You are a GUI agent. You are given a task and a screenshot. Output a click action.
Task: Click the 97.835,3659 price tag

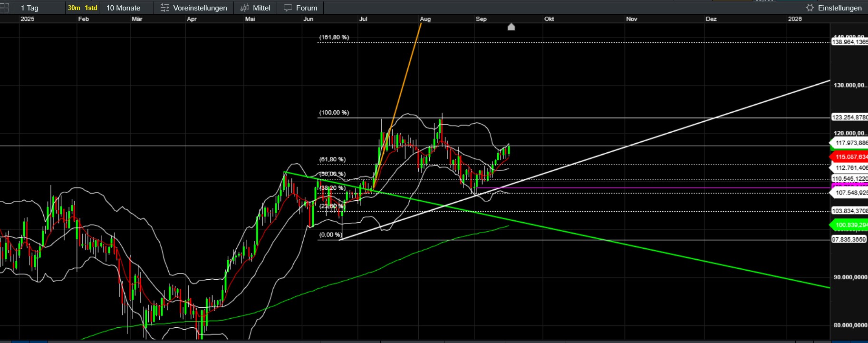pyautogui.click(x=849, y=239)
